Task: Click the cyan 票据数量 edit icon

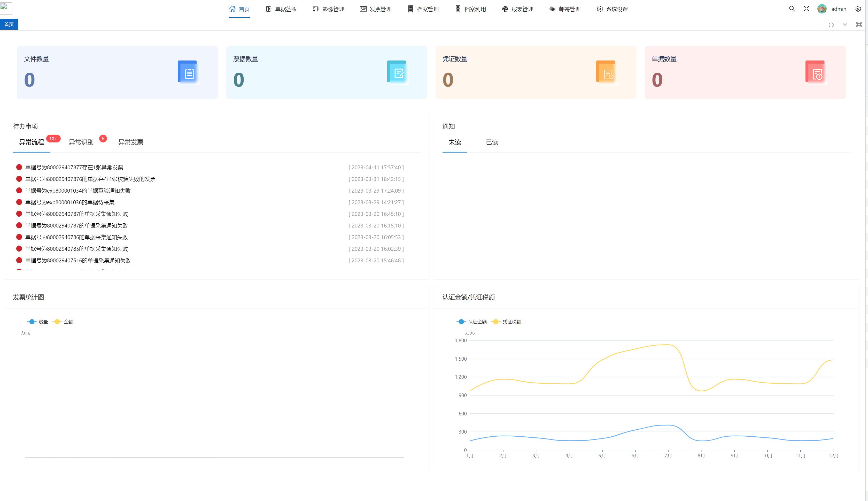Action: [x=398, y=73]
